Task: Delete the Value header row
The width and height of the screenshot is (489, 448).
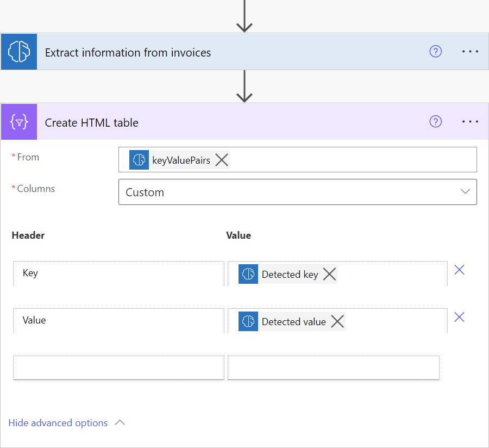Action: [x=459, y=317]
